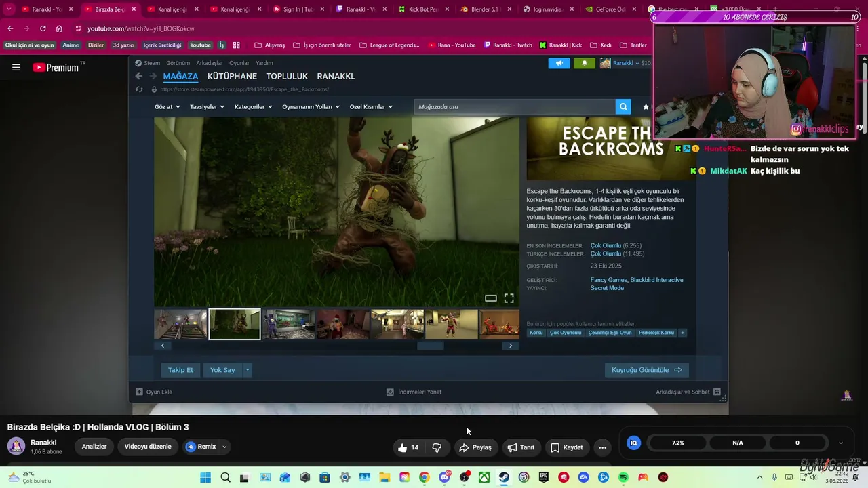The width and height of the screenshot is (868, 488).
Task: Click the Kaydet save button
Action: (x=566, y=447)
